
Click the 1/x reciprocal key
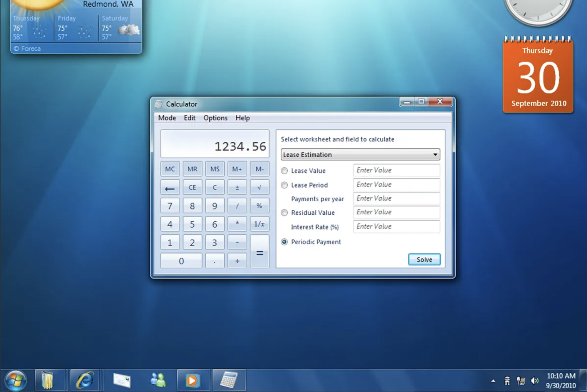click(260, 224)
